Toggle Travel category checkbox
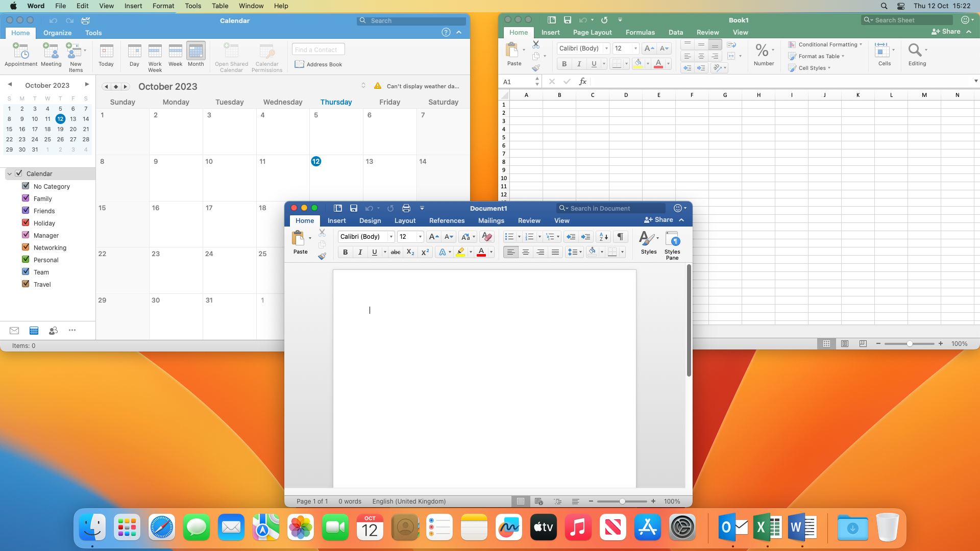 26,284
